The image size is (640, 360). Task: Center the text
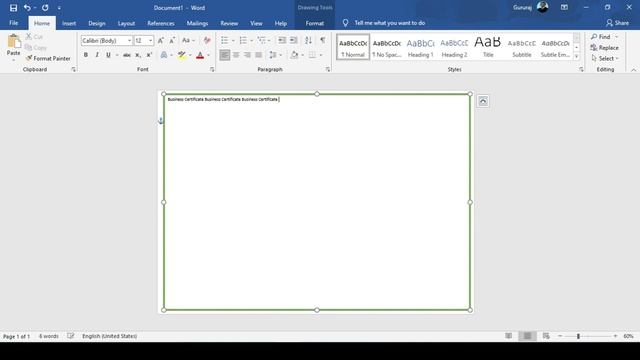[236, 55]
